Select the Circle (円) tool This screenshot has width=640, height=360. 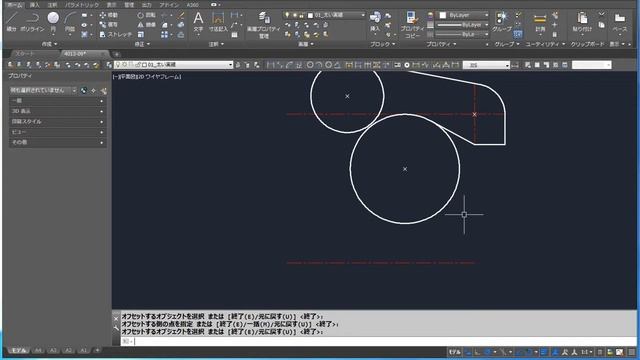click(x=53, y=21)
